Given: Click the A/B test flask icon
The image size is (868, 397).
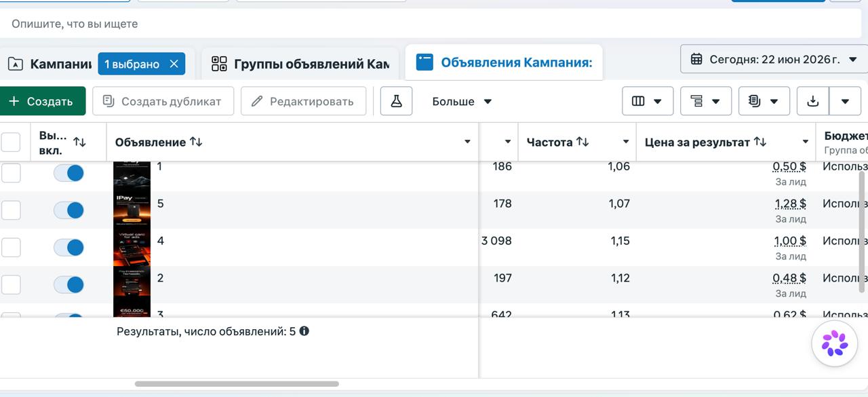Looking at the screenshot, I should coord(396,101).
